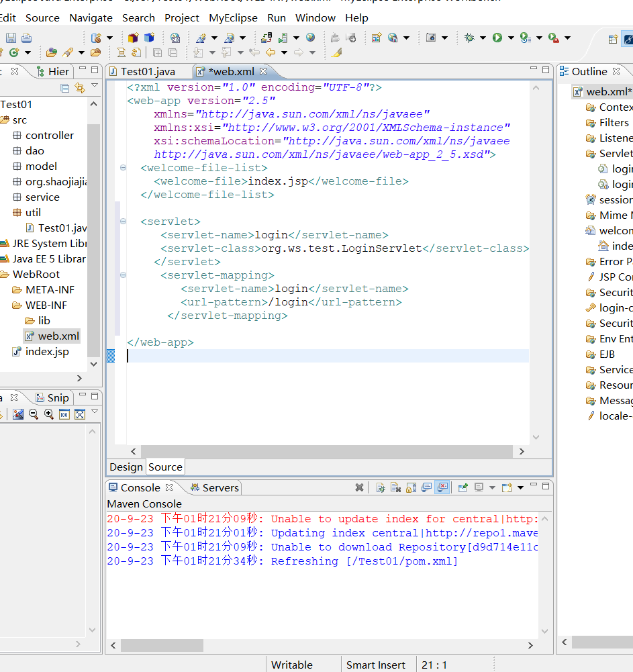This screenshot has width=633, height=672.
Task: Click the Print icon in toolbar
Action: (26, 38)
